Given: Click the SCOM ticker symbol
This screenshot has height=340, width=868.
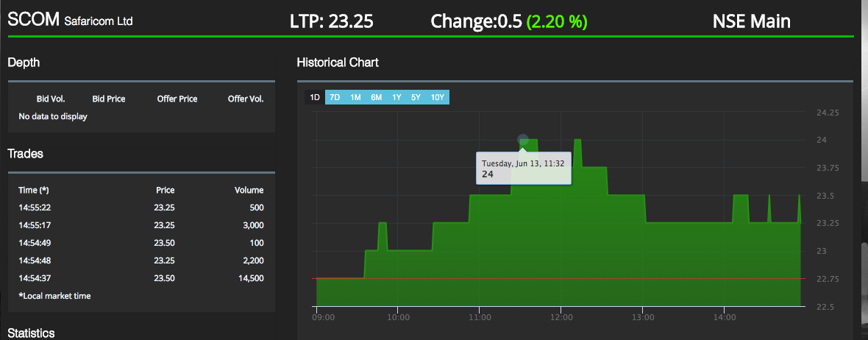Looking at the screenshot, I should pyautogui.click(x=33, y=21).
